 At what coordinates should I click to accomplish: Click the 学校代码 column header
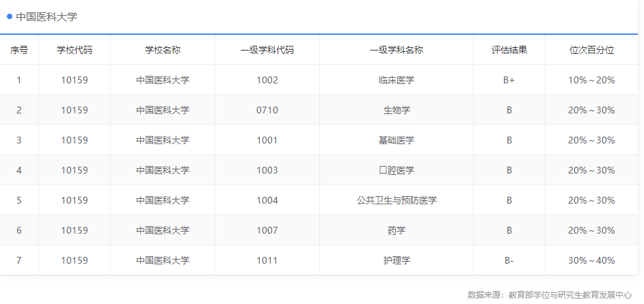(x=75, y=50)
